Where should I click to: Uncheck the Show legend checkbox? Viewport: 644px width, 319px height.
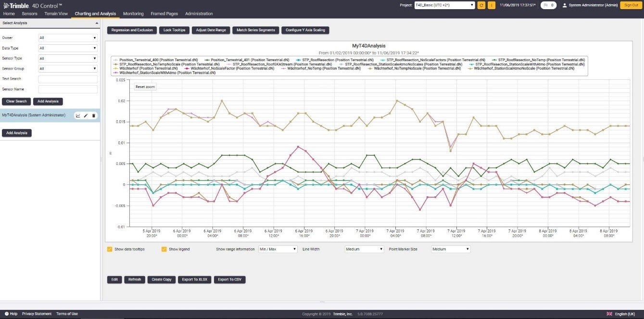(x=164, y=249)
